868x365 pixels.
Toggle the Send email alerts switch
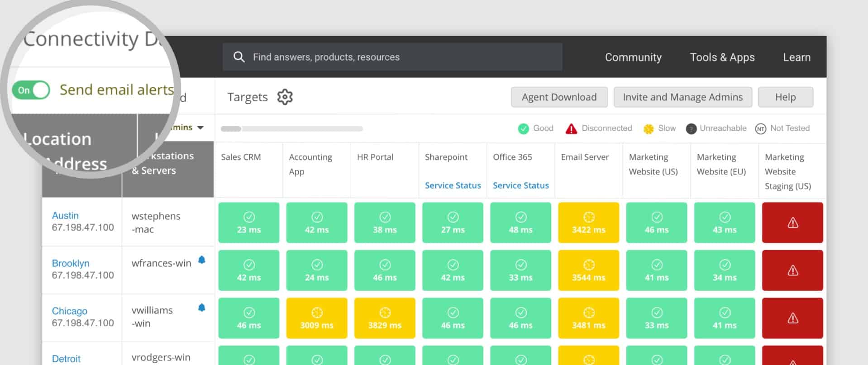31,90
